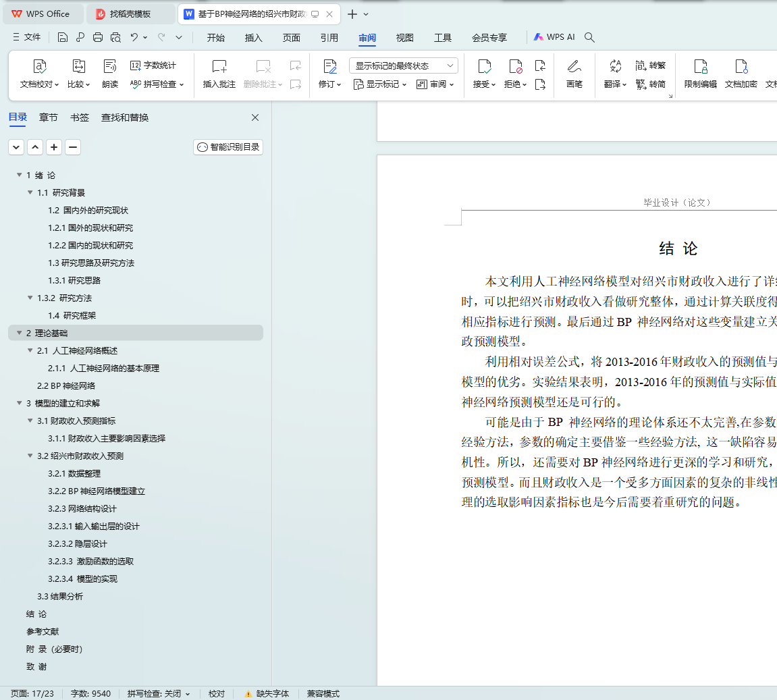Click 转简 convert to simplified Chinese
The width and height of the screenshot is (777, 700).
(650, 84)
